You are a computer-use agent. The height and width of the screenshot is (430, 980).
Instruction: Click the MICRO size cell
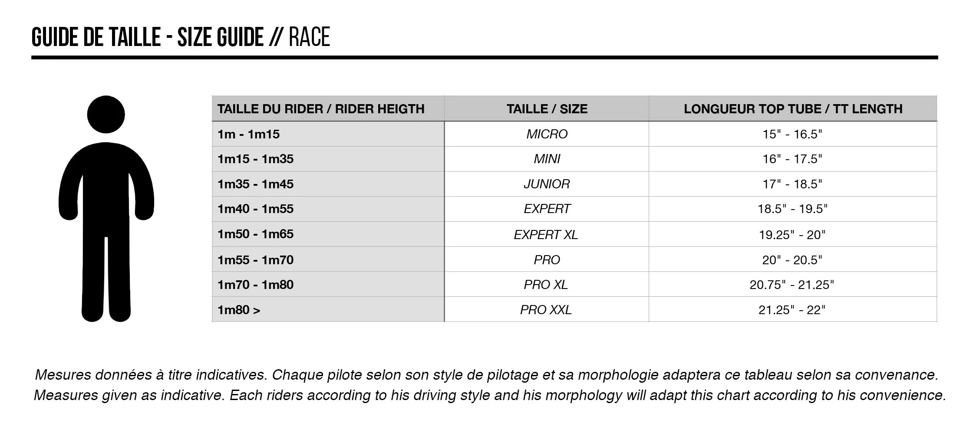547,134
